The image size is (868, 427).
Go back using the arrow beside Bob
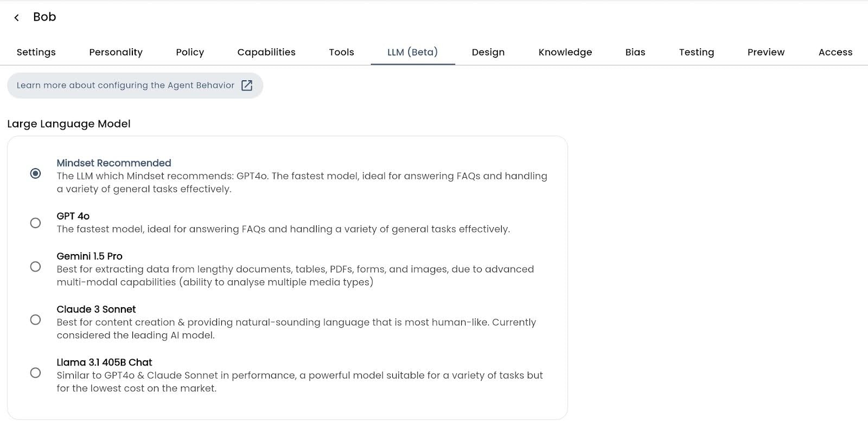tap(17, 17)
